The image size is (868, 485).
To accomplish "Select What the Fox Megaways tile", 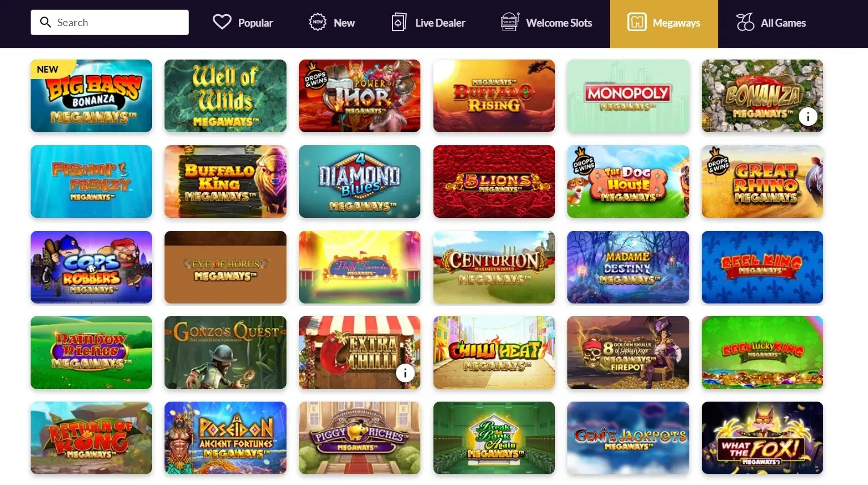I will (762, 438).
